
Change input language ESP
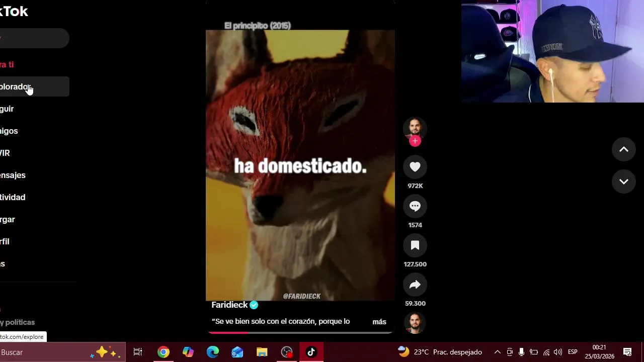(x=573, y=352)
